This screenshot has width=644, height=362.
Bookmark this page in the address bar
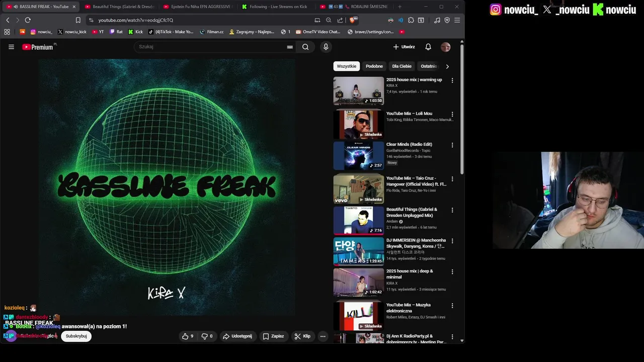(78, 20)
